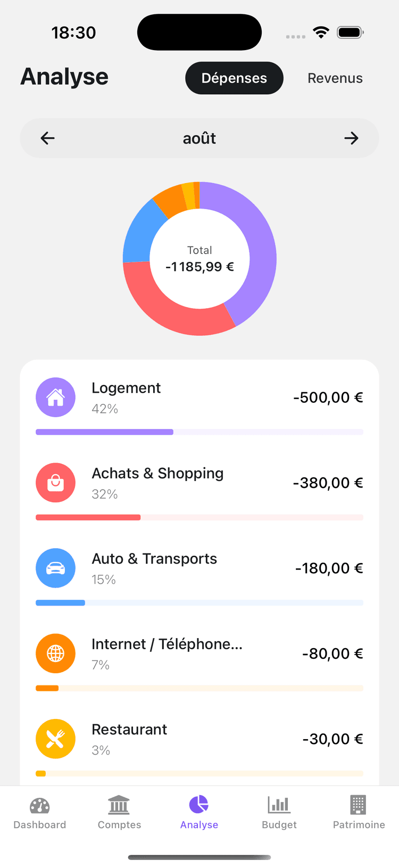
Task: Open the Logement -500,00 € amount
Action: 328,398
